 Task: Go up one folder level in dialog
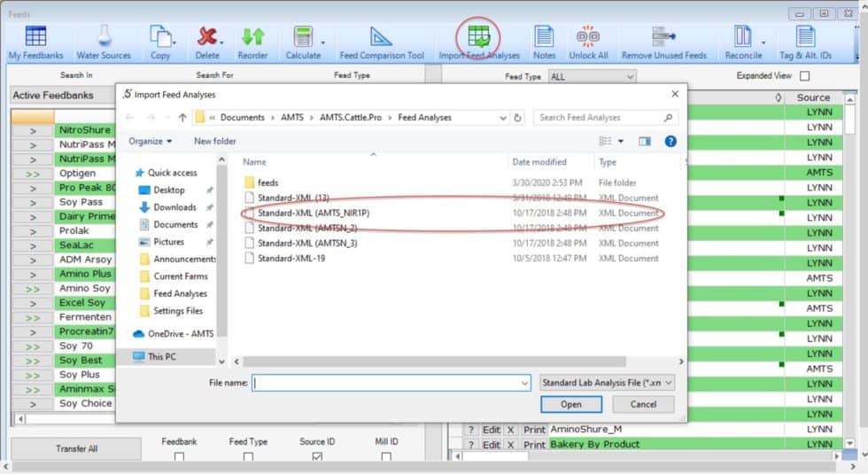point(182,117)
